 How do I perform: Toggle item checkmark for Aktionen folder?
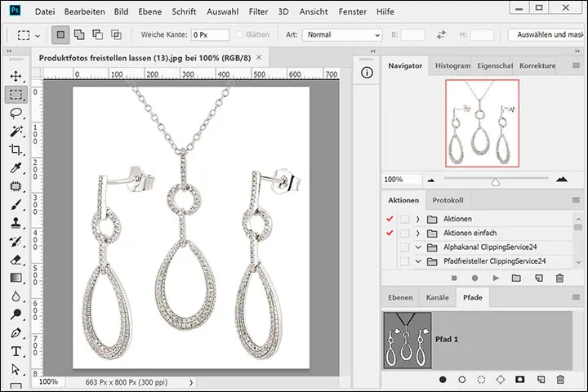[390, 219]
